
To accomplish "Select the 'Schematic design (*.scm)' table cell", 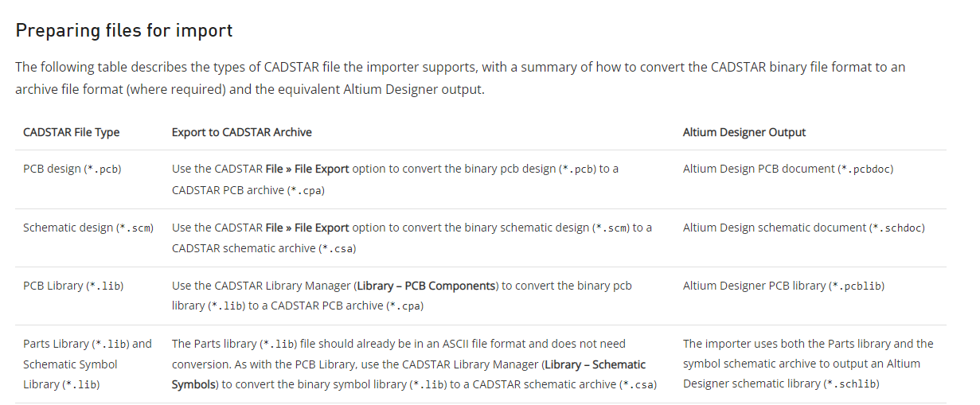I will (x=88, y=228).
